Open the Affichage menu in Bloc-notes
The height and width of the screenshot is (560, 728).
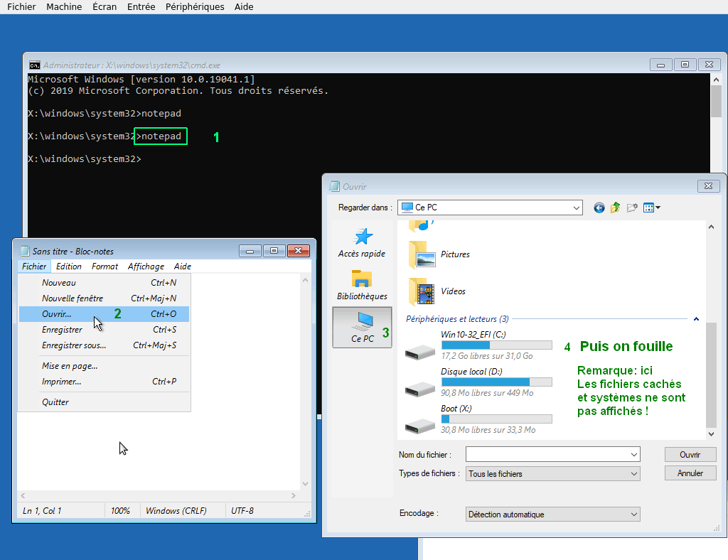(146, 266)
